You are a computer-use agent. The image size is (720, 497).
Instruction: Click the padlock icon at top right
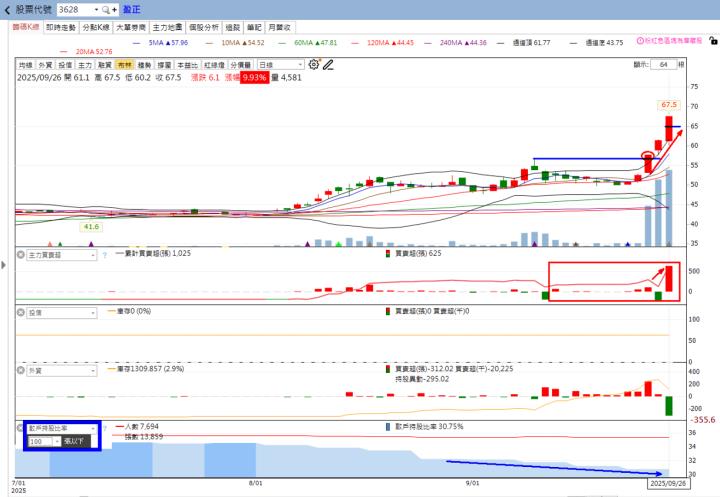(x=712, y=43)
